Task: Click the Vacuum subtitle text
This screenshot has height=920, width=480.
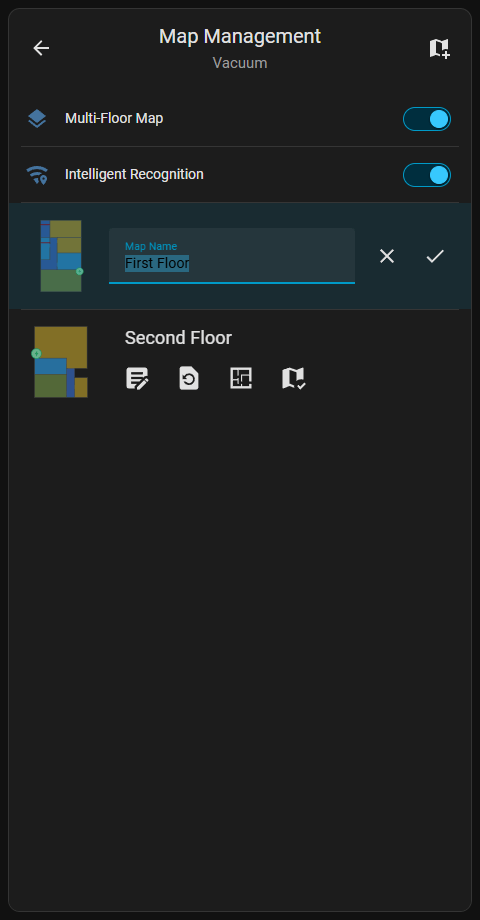Action: click(240, 63)
